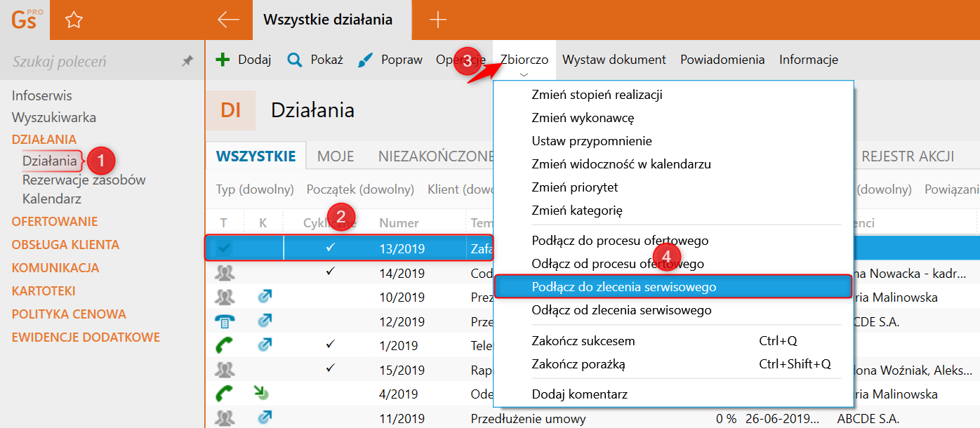The image size is (980, 428).
Task: Expand the Zbiorczo dropdown menu
Action: (524, 60)
